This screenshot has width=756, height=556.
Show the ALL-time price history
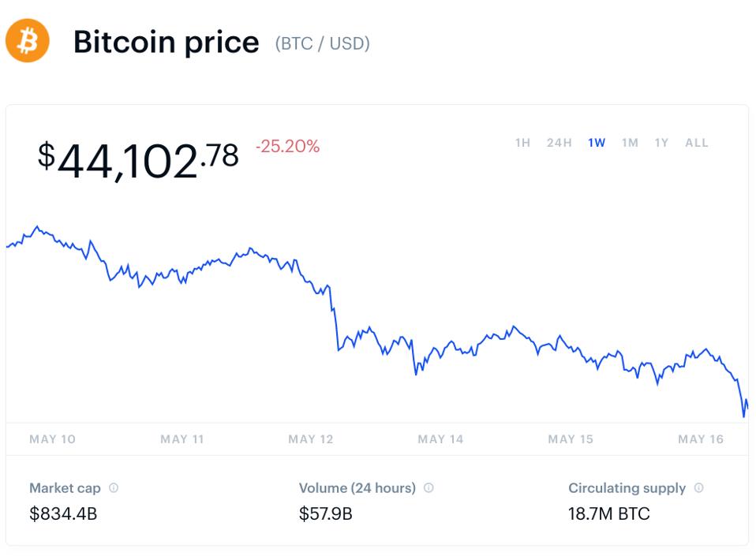(x=697, y=143)
